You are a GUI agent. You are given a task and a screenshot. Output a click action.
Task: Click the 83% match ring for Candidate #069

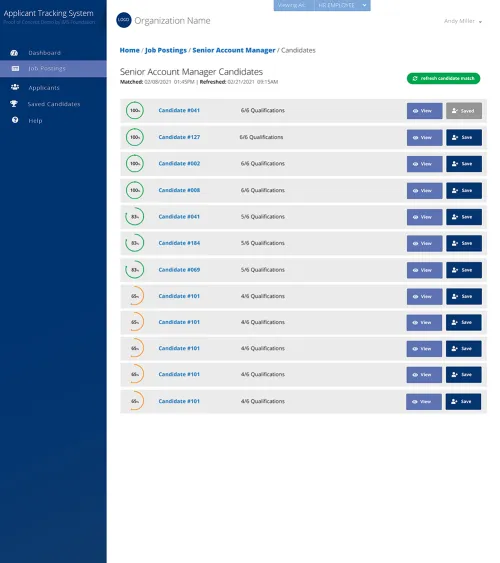click(135, 270)
